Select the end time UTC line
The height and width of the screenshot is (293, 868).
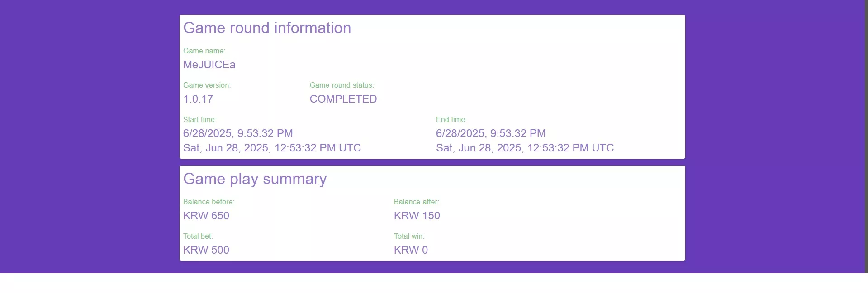coord(525,148)
